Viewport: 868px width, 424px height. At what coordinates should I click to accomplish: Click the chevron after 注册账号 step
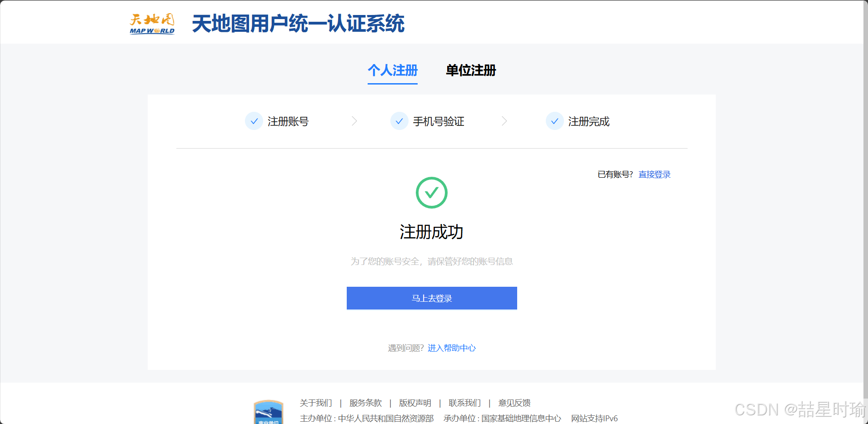[354, 121]
